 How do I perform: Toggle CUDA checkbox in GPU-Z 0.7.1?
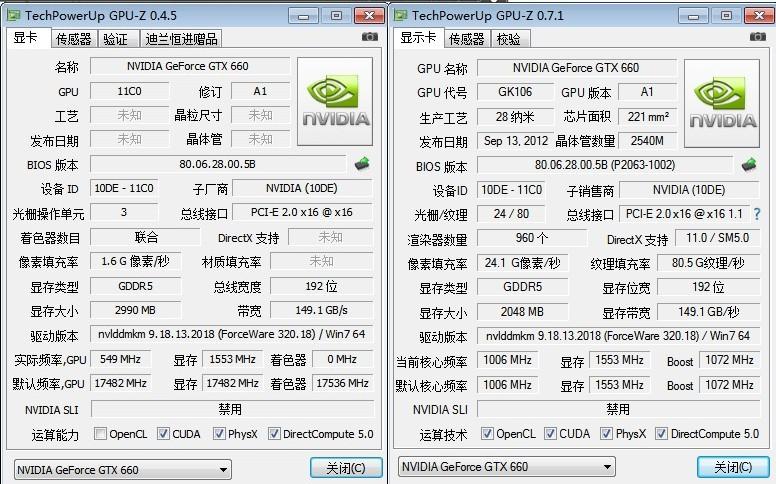(x=550, y=434)
